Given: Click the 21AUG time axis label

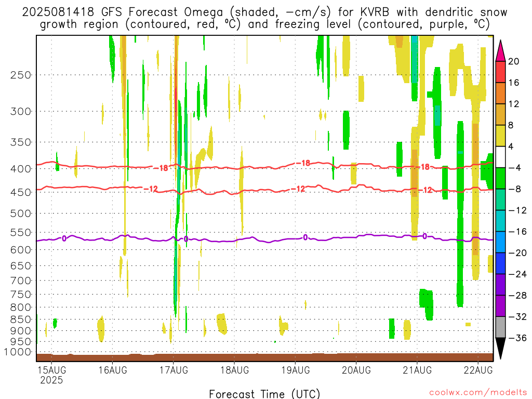Looking at the screenshot, I should click(417, 370).
